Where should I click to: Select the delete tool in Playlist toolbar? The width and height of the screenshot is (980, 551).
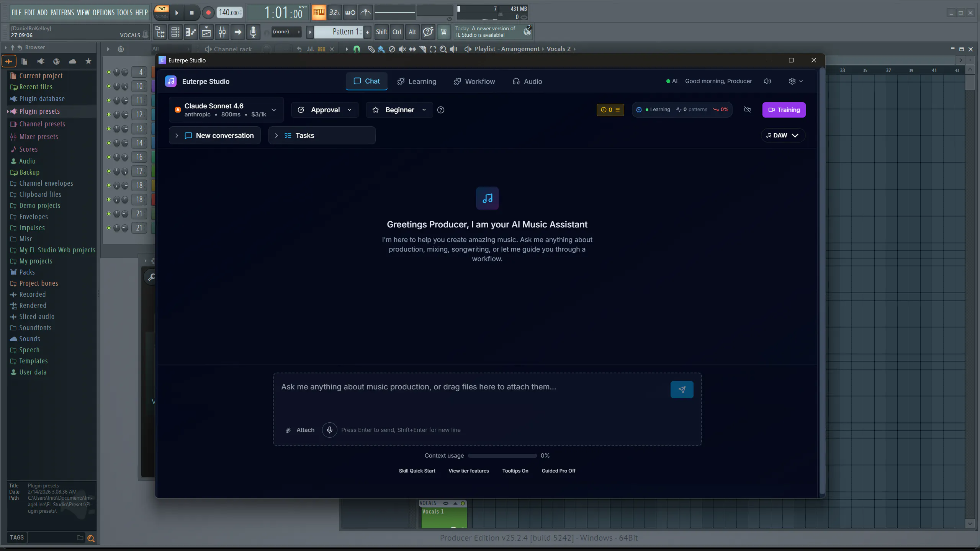[392, 49]
